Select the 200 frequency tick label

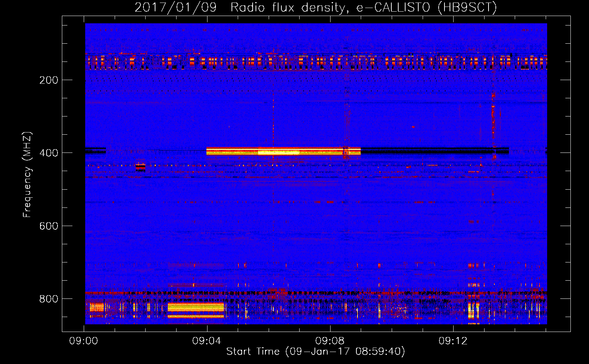49,80
